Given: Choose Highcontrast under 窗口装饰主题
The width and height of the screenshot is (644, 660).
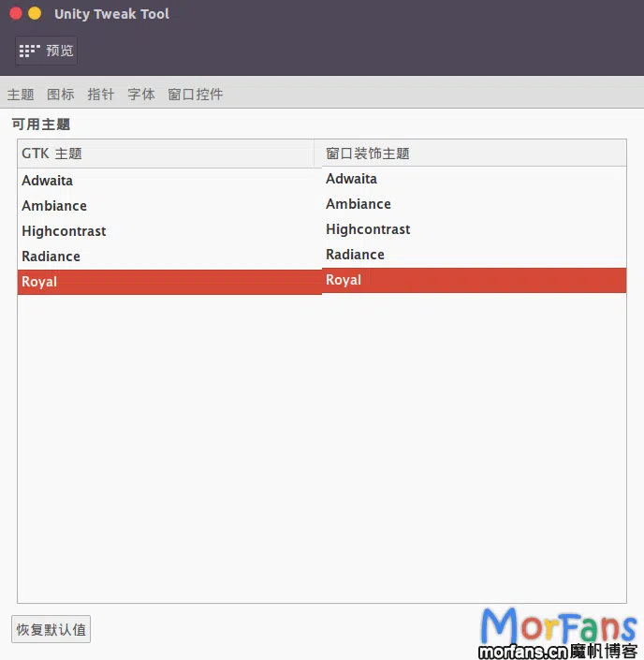Looking at the screenshot, I should [x=474, y=229].
